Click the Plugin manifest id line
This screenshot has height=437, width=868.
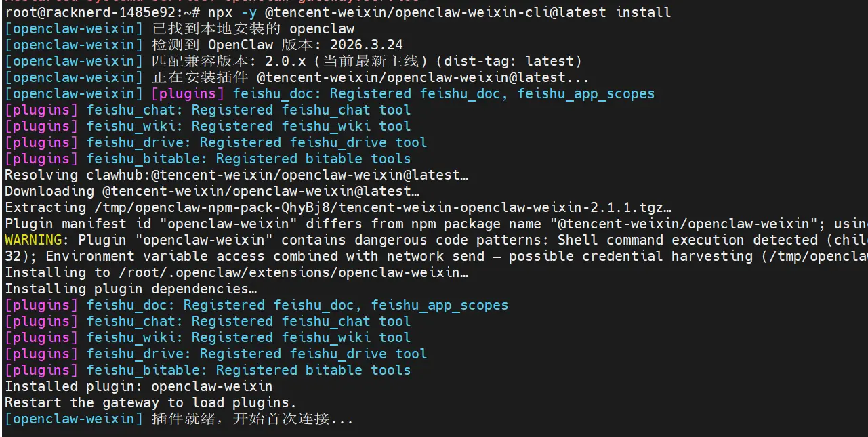(434, 224)
